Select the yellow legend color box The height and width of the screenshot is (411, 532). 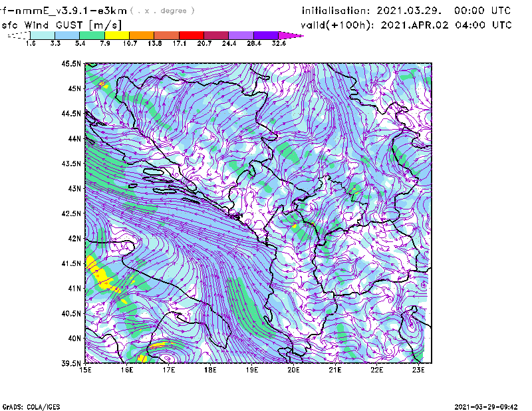117,35
